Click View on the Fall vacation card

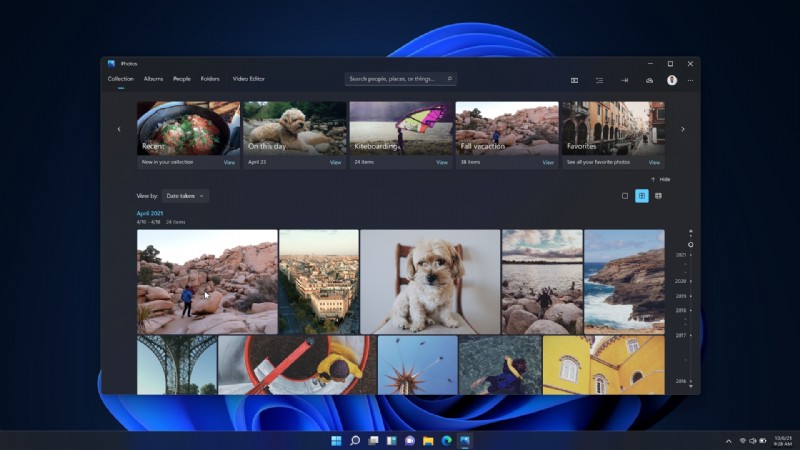click(x=548, y=162)
